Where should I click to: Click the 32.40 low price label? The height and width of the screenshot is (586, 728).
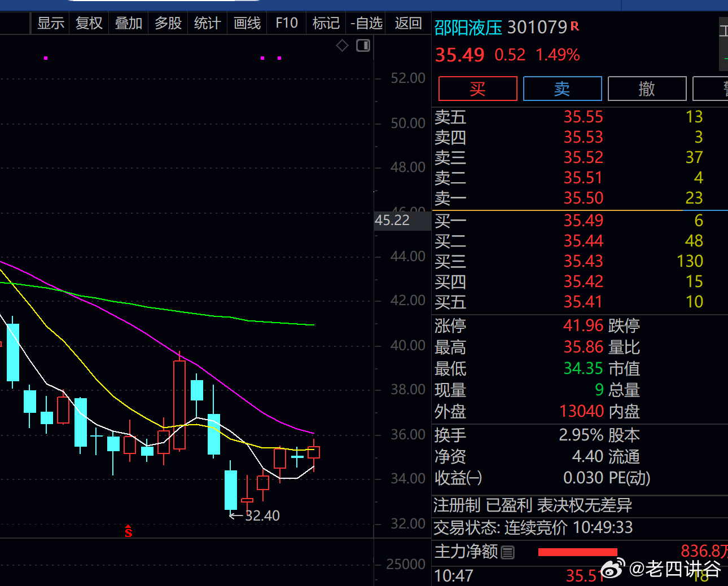click(262, 515)
